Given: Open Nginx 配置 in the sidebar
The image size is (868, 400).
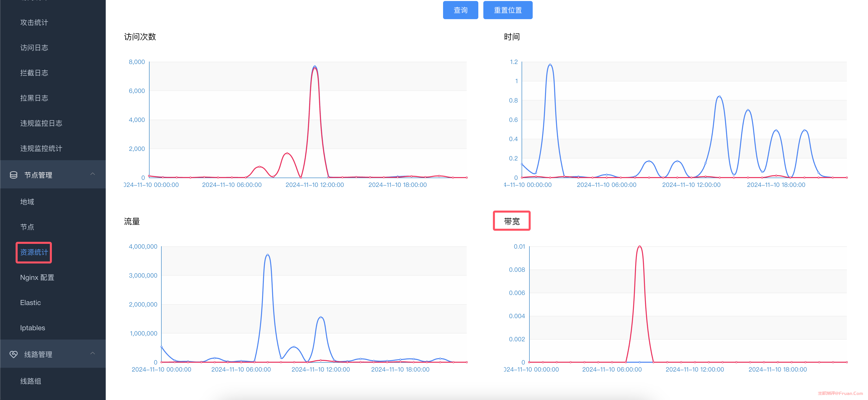Looking at the screenshot, I should (x=37, y=278).
